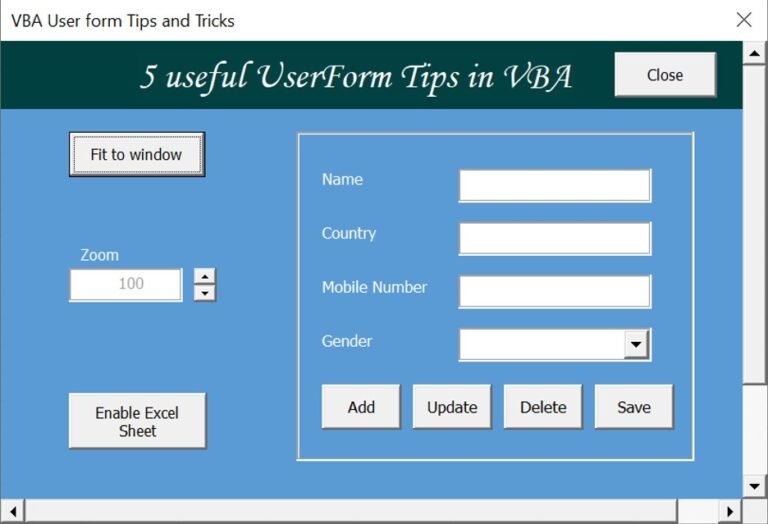Click the Gender label
768x524 pixels.
coord(347,341)
